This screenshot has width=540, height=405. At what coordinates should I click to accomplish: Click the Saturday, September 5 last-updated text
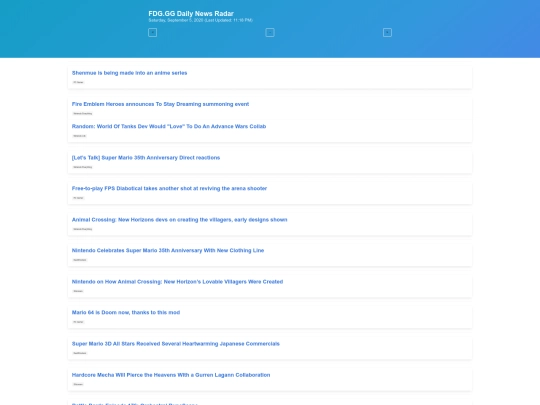click(x=200, y=20)
